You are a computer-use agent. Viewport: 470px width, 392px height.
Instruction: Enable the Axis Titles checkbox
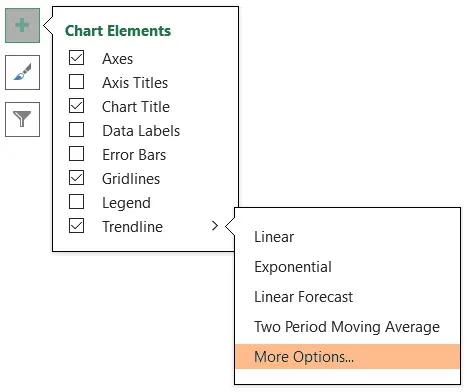tap(76, 82)
